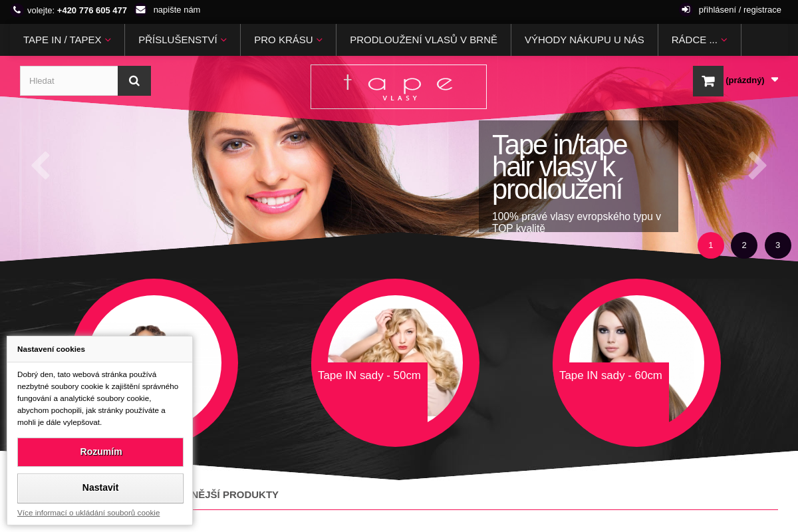The height and width of the screenshot is (532, 798).
Task: Open the shopping cart icon
Action: pyautogui.click(x=708, y=81)
